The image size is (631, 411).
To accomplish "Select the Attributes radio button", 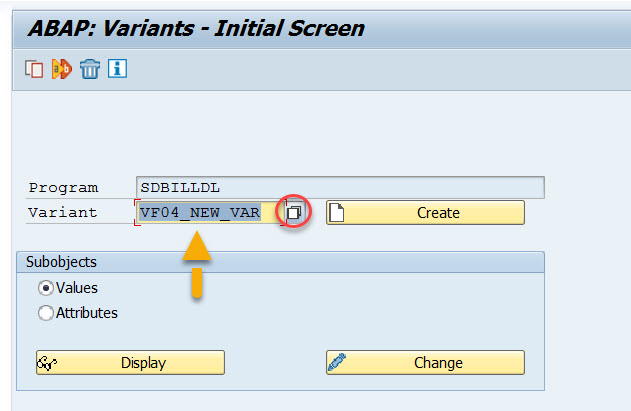I will pyautogui.click(x=46, y=313).
